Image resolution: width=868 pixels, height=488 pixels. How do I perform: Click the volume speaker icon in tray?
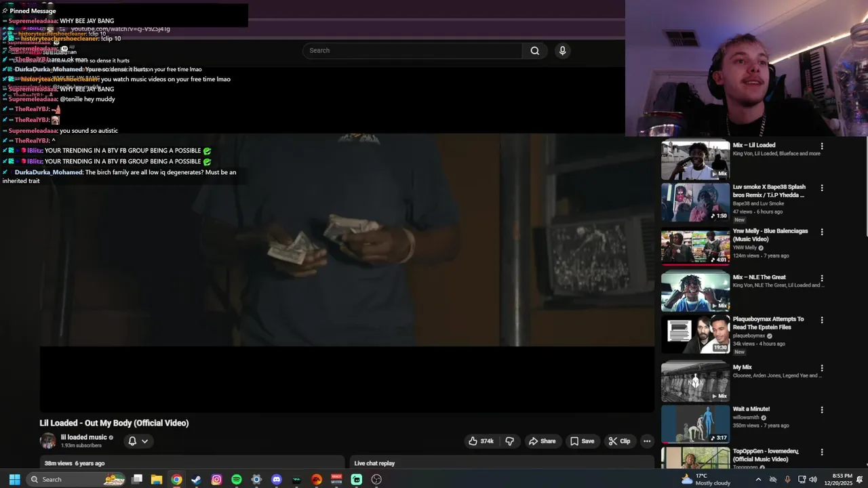coord(813,479)
